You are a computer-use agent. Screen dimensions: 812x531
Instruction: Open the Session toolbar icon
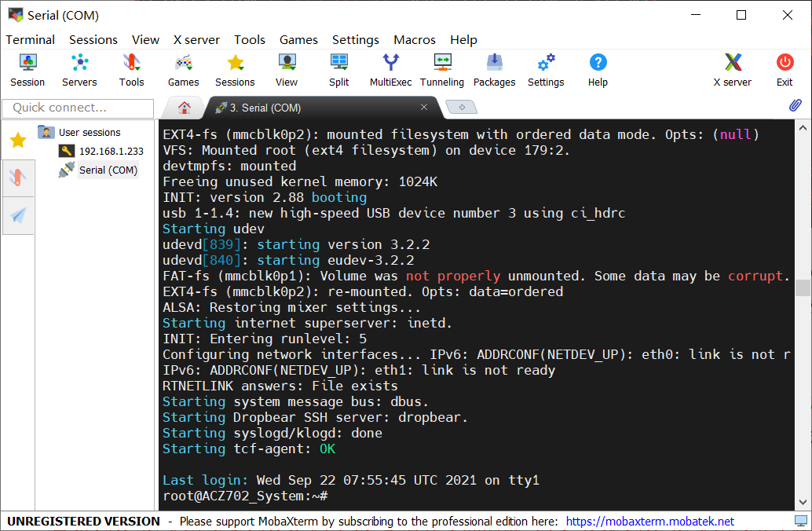pyautogui.click(x=27, y=70)
